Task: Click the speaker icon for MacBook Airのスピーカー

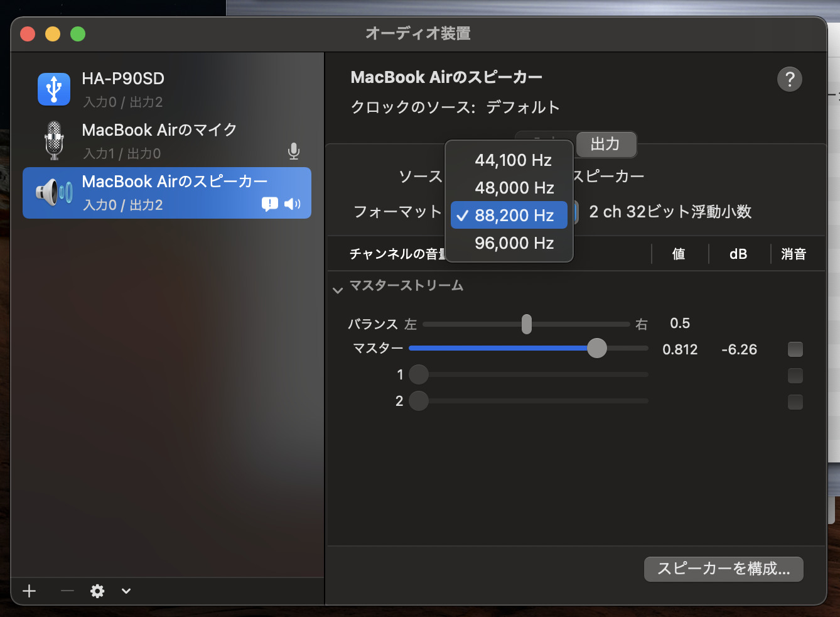Action: [x=54, y=192]
